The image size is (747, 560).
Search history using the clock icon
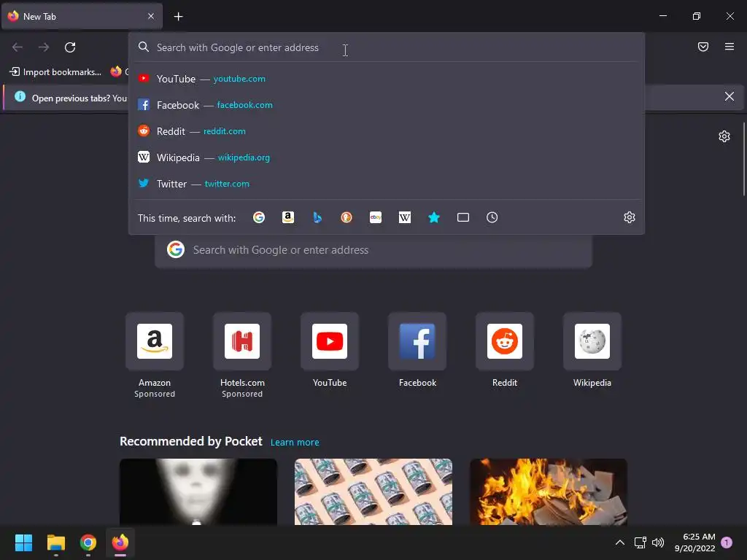[492, 217]
